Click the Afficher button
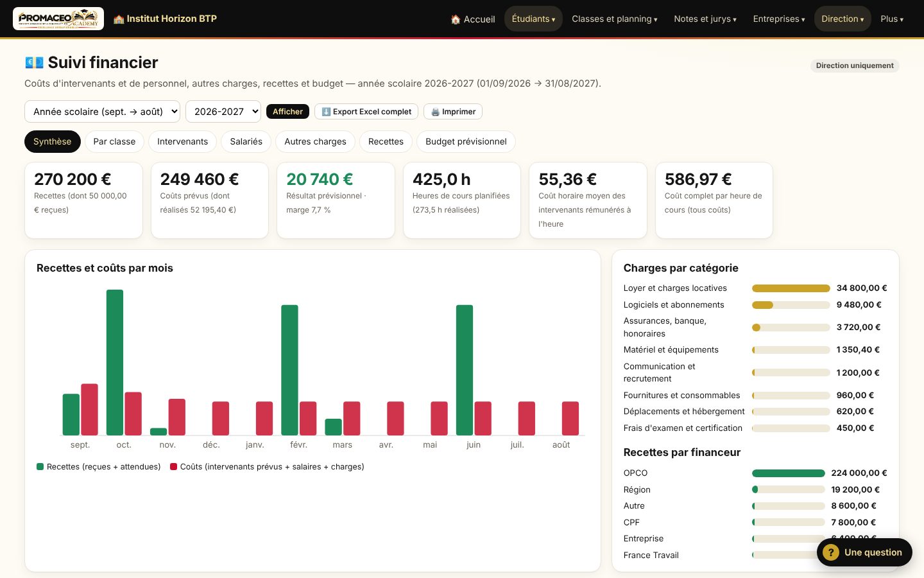The height and width of the screenshot is (578, 924). pyautogui.click(x=287, y=112)
